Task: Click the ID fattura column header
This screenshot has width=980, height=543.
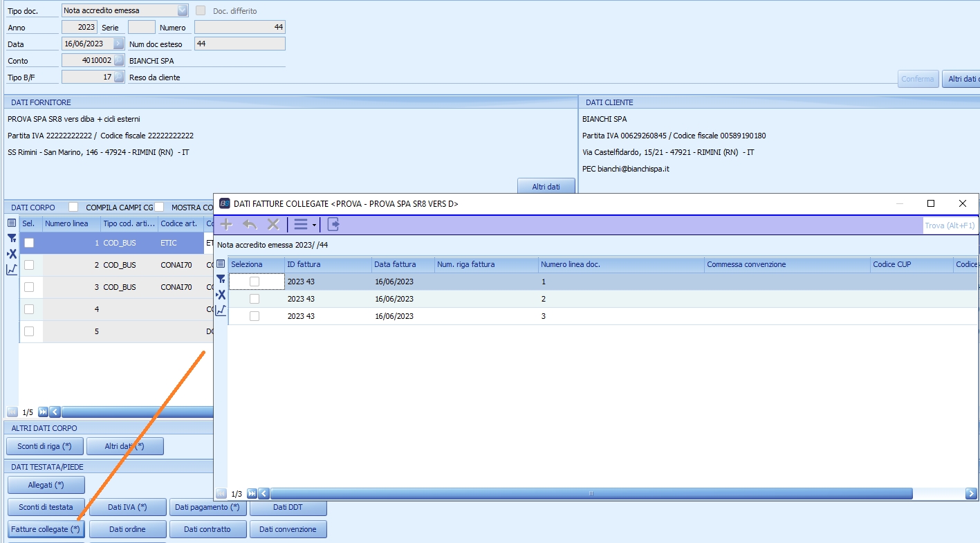Action: click(328, 264)
